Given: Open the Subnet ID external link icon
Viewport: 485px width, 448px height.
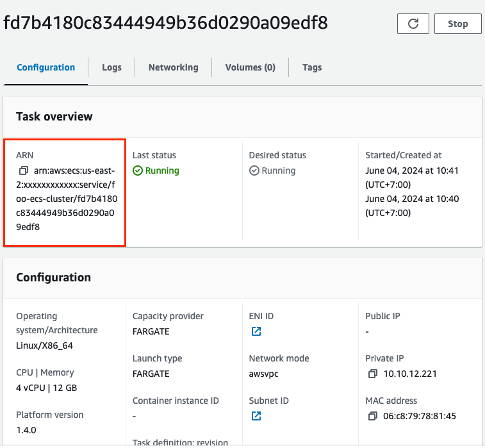Looking at the screenshot, I should tap(256, 416).
